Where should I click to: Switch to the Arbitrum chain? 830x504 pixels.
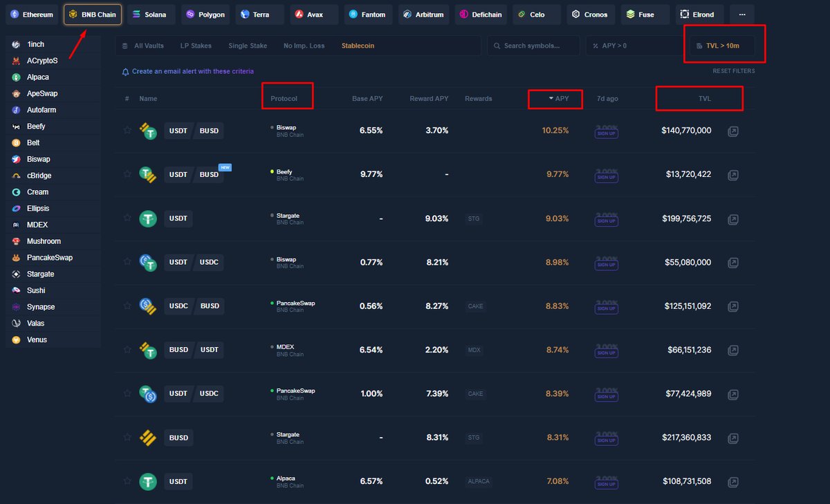click(423, 15)
